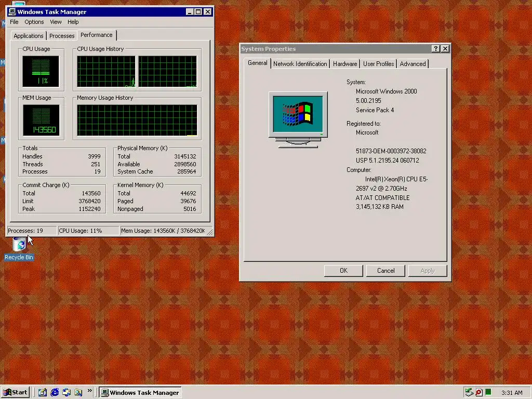Switch to the User Profiles tab

pyautogui.click(x=379, y=64)
